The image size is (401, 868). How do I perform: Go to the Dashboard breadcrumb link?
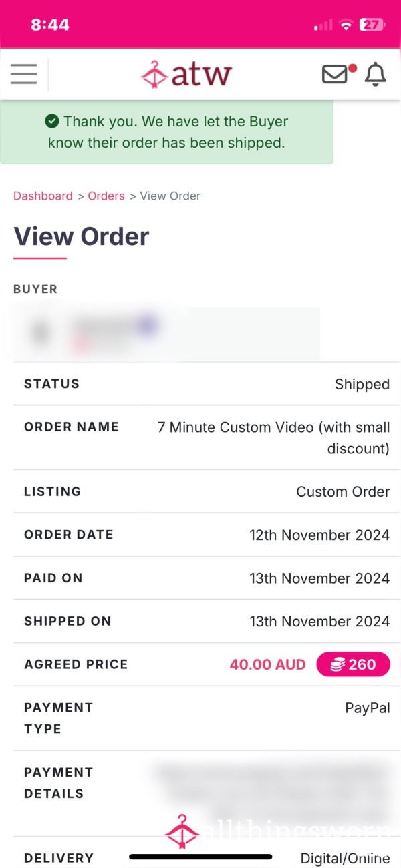43,196
